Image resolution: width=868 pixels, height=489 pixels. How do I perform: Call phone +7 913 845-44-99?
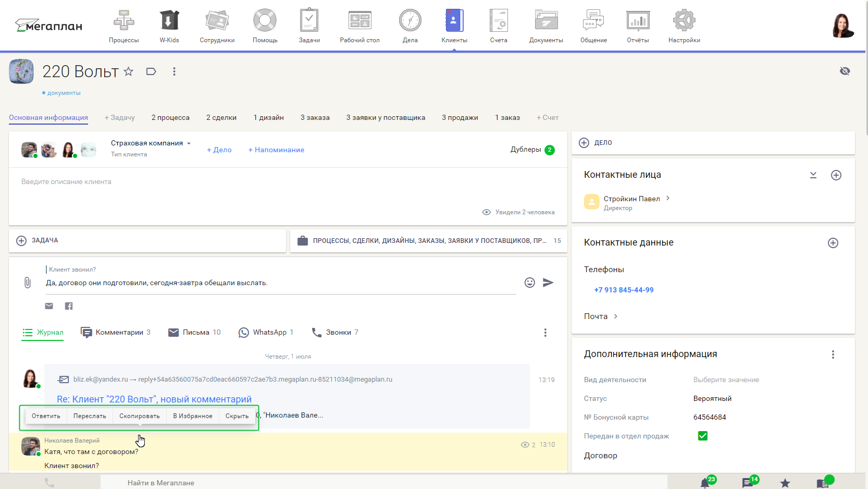[624, 290]
